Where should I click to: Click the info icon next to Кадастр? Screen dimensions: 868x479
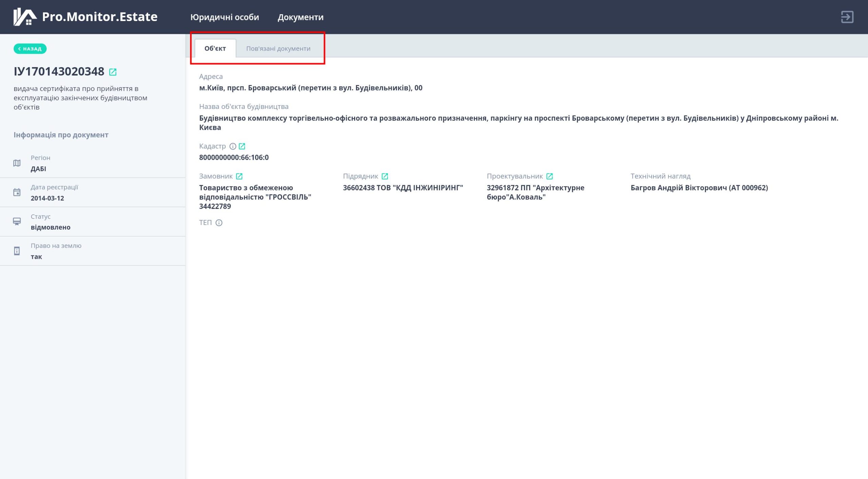coord(232,146)
